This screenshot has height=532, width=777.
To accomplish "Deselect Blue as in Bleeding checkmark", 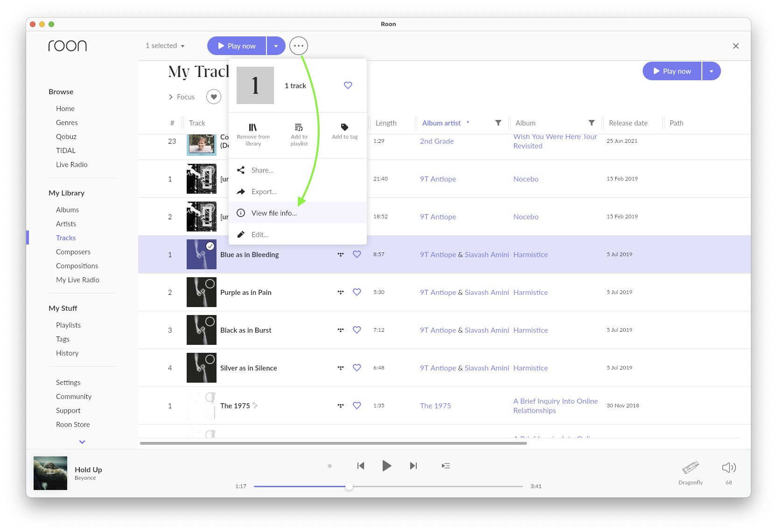I will 210,246.
